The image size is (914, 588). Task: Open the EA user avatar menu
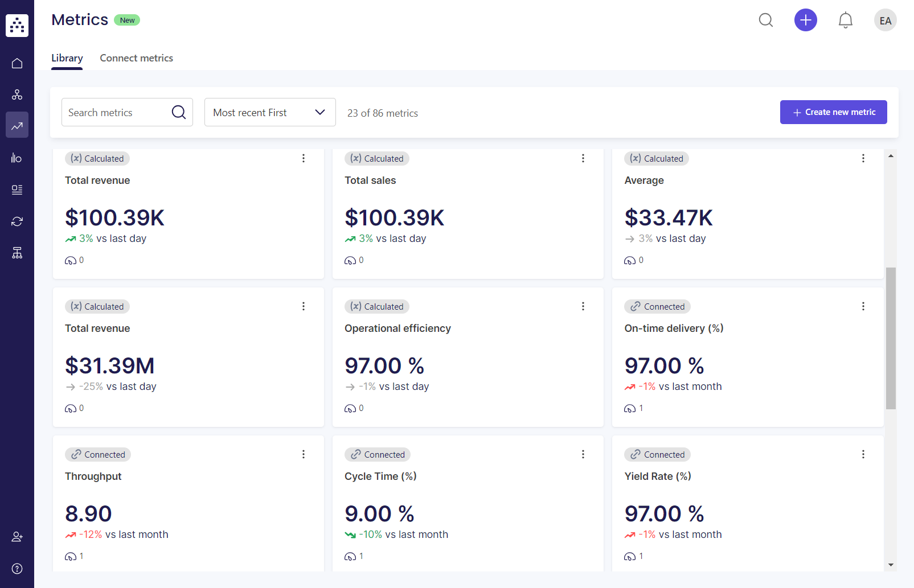pyautogui.click(x=885, y=20)
